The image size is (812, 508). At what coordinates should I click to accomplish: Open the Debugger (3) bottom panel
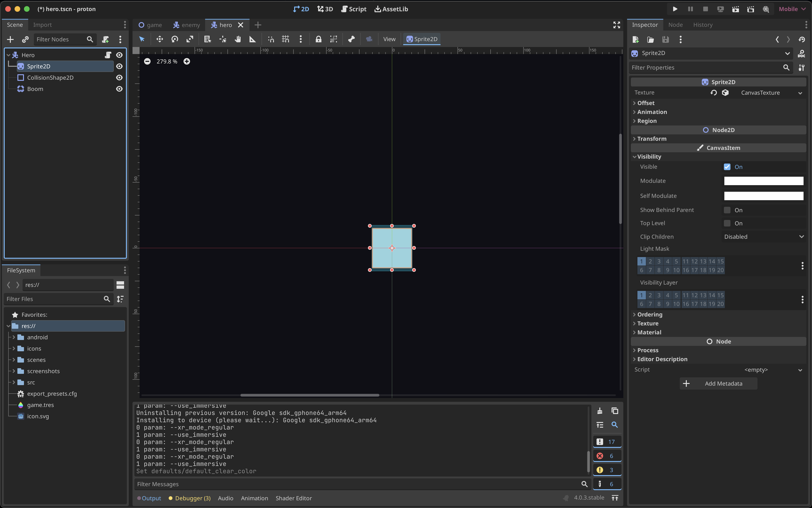(189, 498)
